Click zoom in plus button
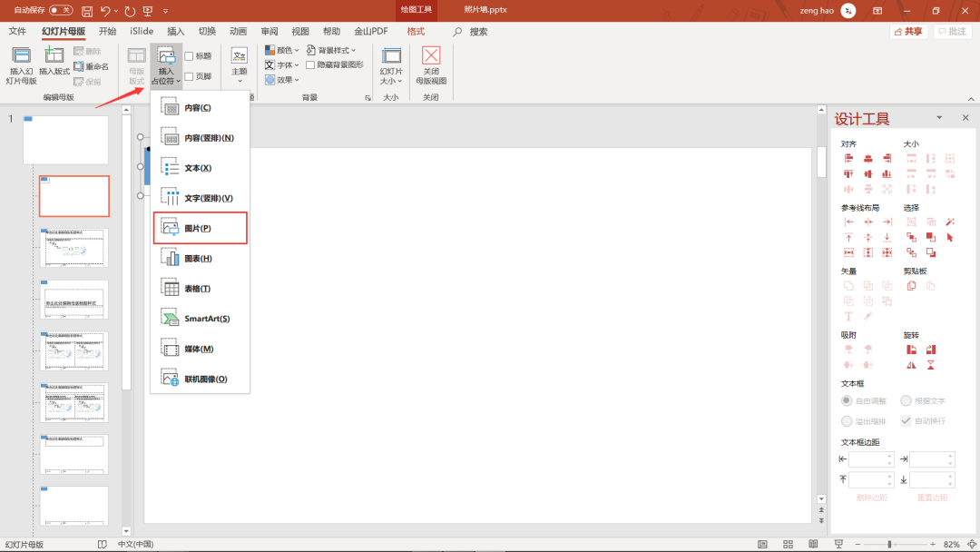The height and width of the screenshot is (552, 980). coord(933,545)
